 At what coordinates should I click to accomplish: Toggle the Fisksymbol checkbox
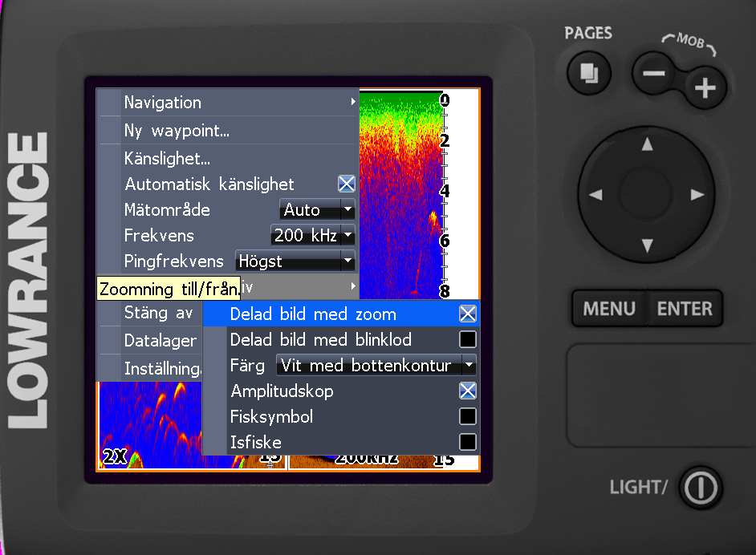(467, 416)
